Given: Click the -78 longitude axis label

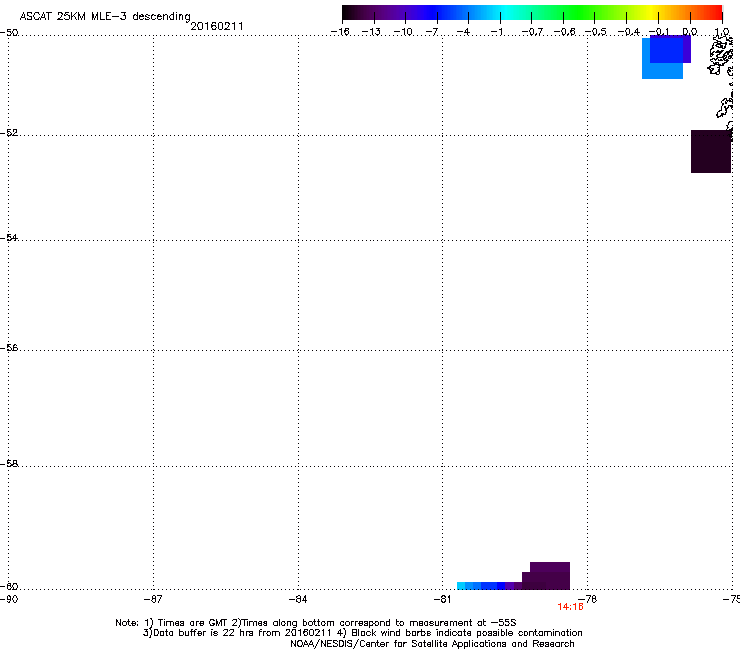Looking at the screenshot, I should (588, 599).
